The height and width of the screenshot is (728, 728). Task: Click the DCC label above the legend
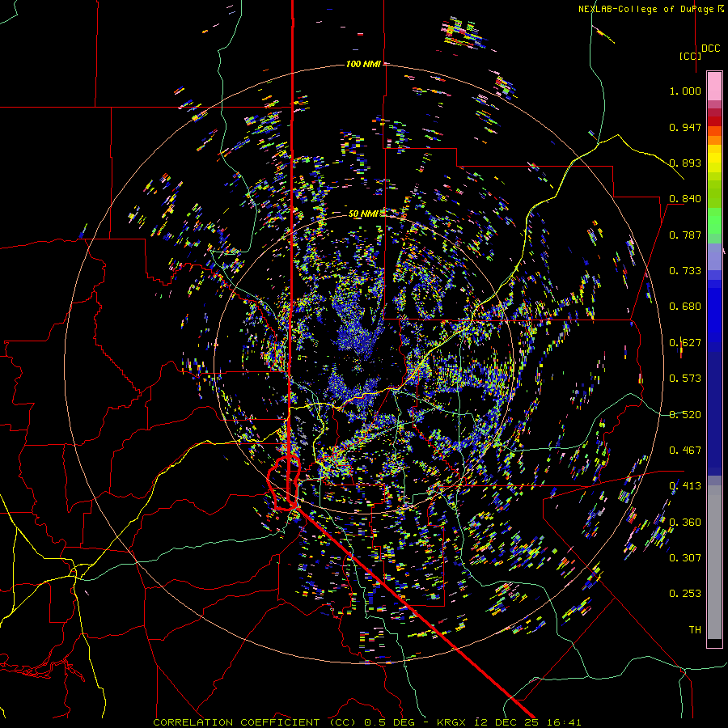[710, 49]
